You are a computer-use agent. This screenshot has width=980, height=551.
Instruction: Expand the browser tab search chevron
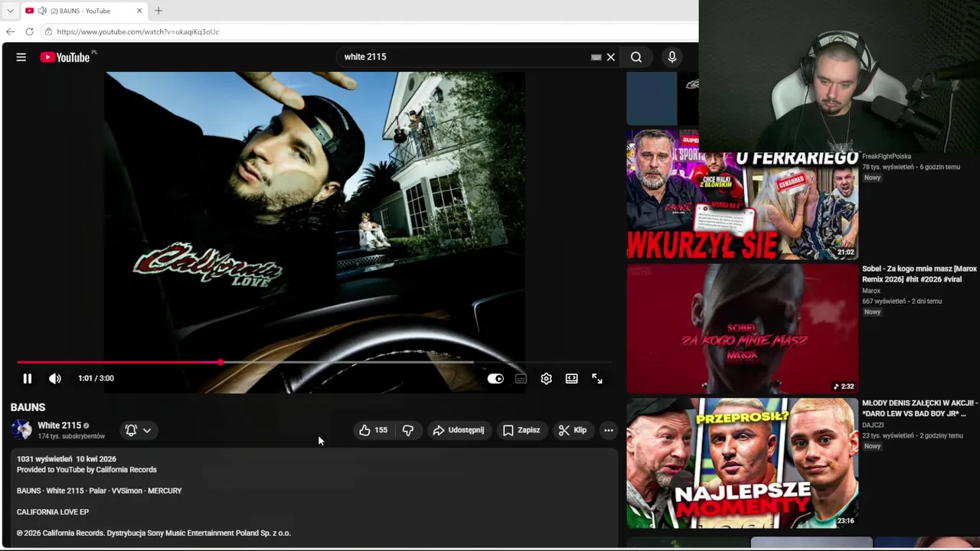coord(10,11)
